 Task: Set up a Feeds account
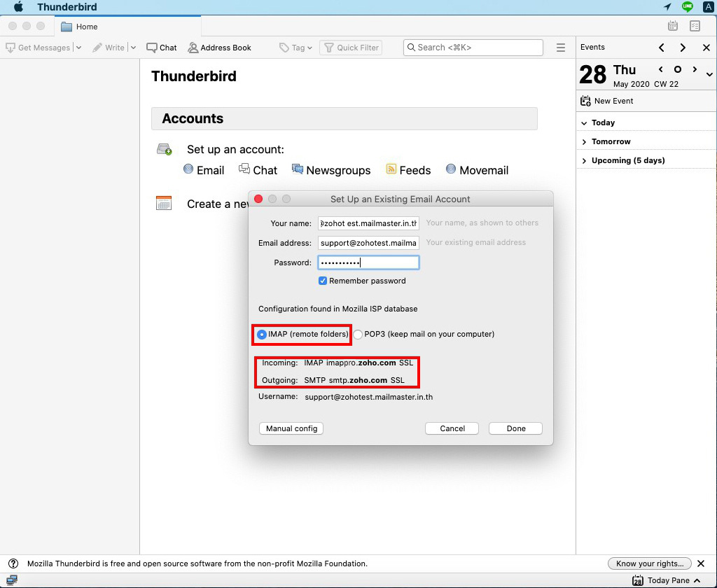click(408, 170)
